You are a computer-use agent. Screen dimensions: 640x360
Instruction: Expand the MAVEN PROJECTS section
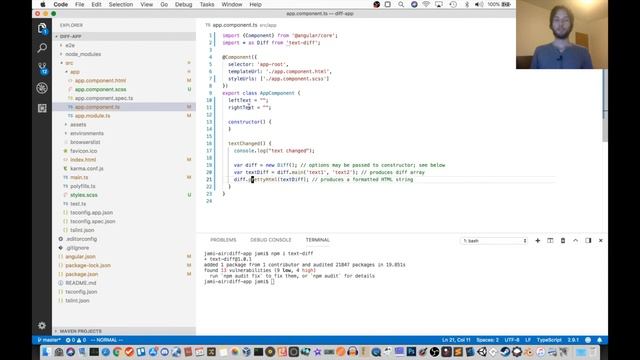coord(124,331)
